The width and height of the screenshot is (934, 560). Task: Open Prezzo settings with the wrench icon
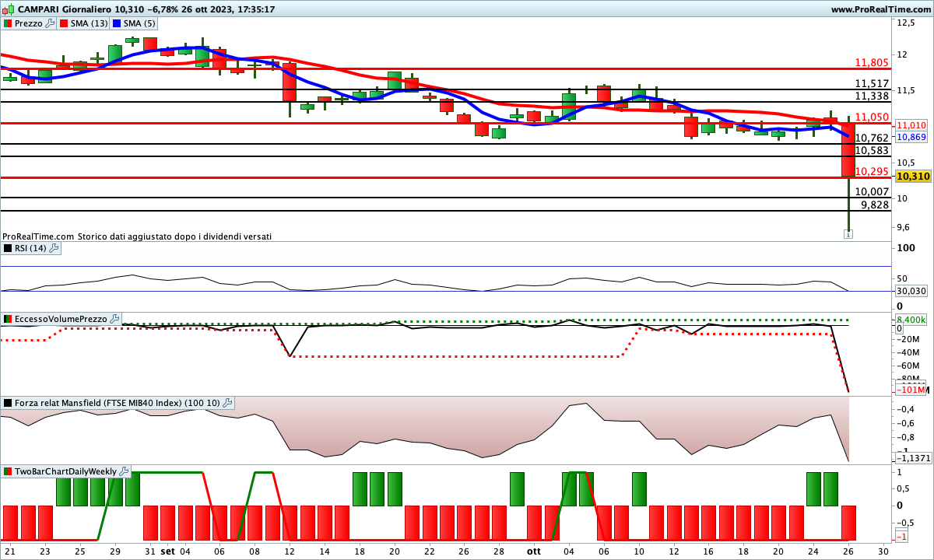click(x=51, y=23)
